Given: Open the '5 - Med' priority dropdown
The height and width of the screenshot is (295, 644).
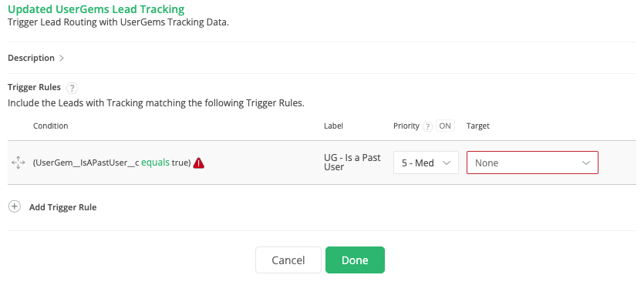Looking at the screenshot, I should (426, 163).
